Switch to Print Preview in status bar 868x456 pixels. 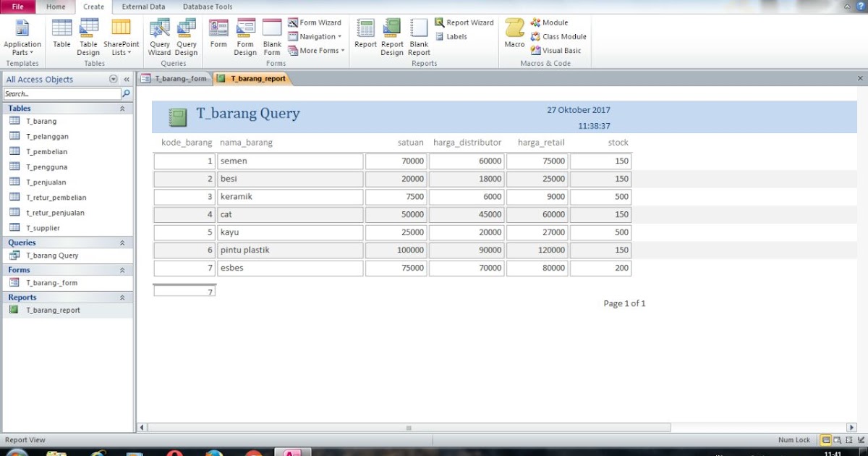click(x=837, y=439)
